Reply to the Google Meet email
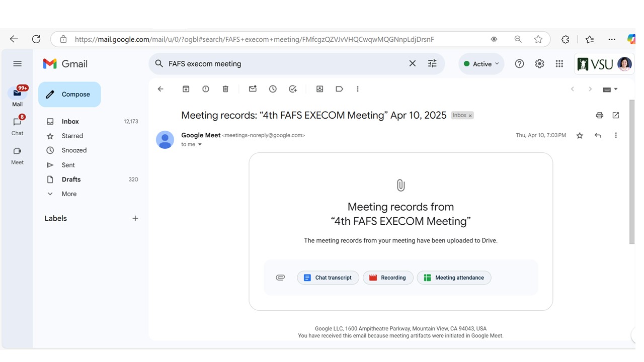 point(598,135)
